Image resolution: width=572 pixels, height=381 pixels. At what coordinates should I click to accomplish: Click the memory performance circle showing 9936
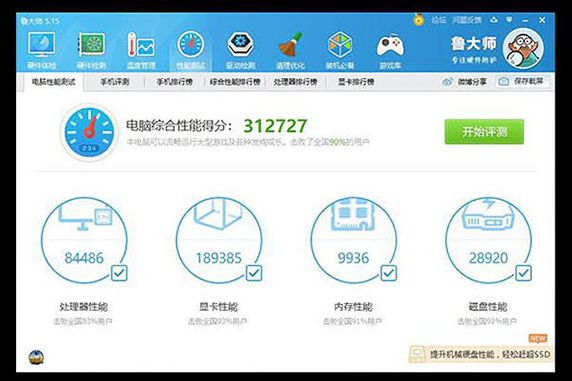point(353,240)
